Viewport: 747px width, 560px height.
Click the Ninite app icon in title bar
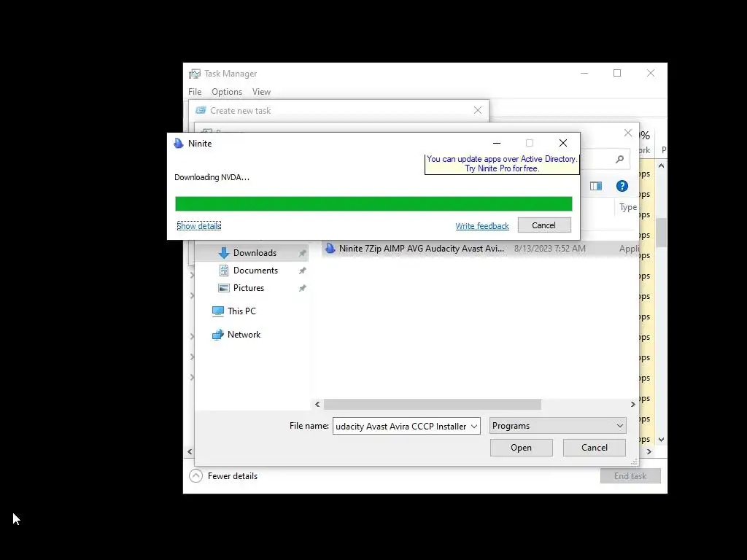coord(179,144)
